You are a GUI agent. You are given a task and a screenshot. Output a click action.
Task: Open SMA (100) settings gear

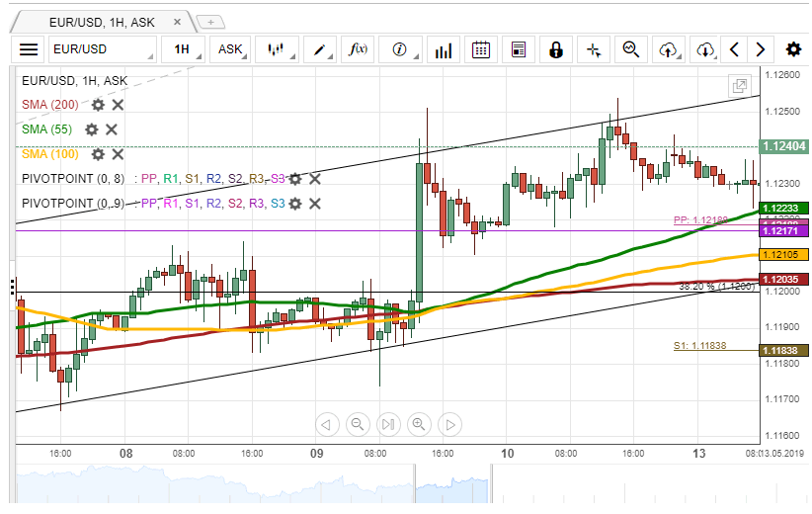coord(98,154)
